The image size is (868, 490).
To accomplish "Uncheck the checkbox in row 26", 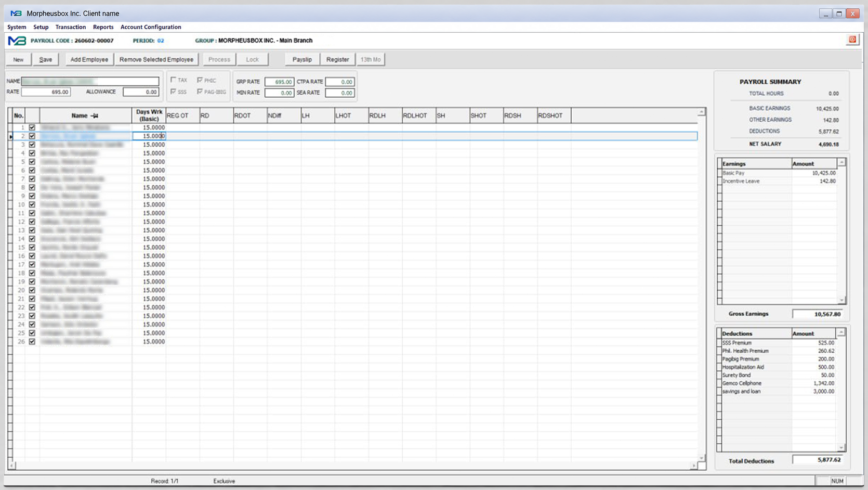I will (x=32, y=342).
